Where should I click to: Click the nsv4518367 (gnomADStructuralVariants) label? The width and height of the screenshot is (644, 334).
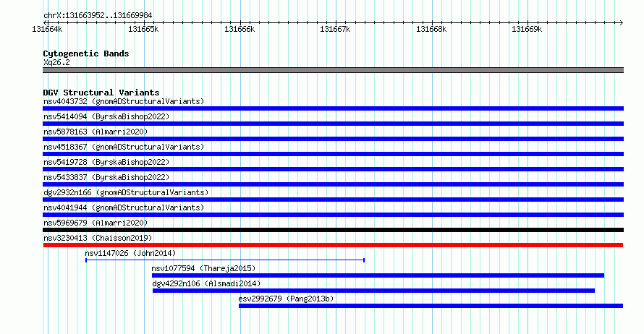tap(124, 147)
